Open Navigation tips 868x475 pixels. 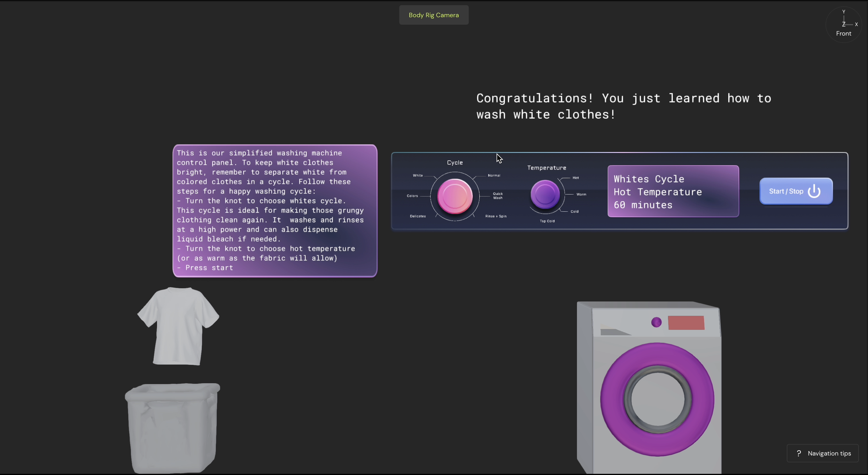coord(823,453)
